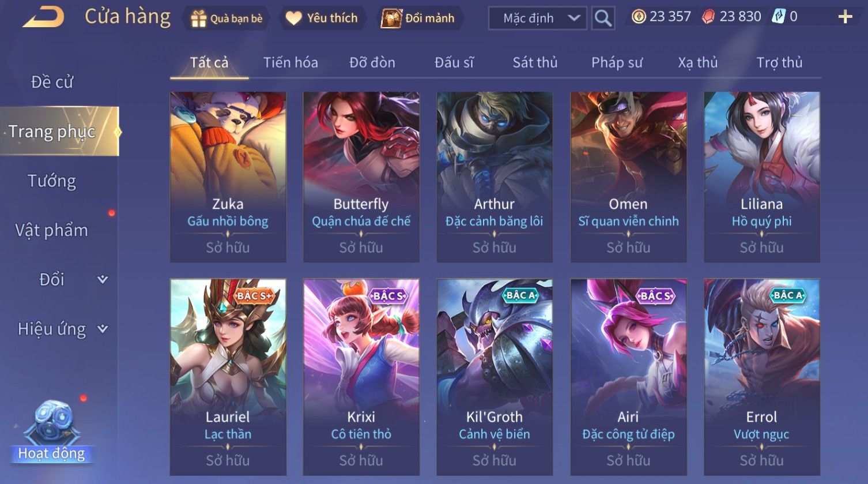Select the Zuka Gấu nhồi bông skin

click(x=228, y=177)
